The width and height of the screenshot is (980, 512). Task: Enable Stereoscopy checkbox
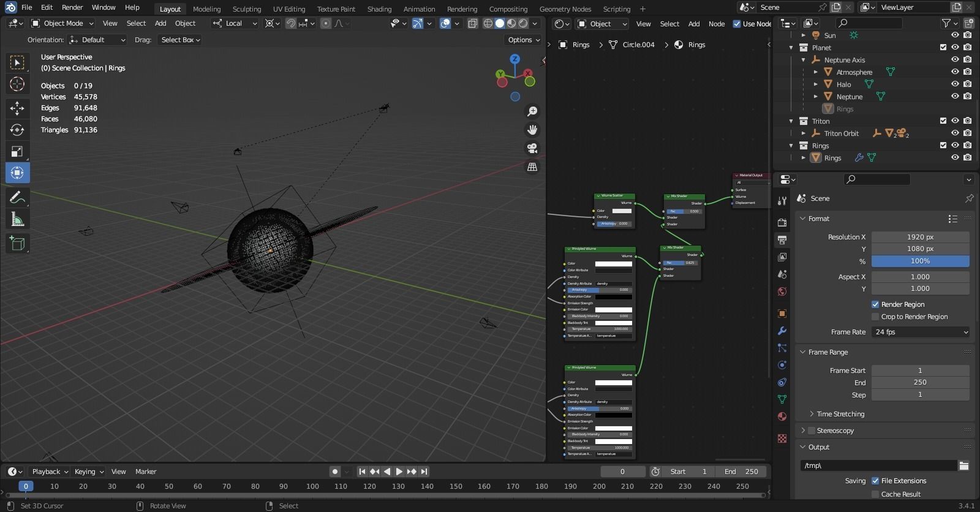pyautogui.click(x=812, y=431)
